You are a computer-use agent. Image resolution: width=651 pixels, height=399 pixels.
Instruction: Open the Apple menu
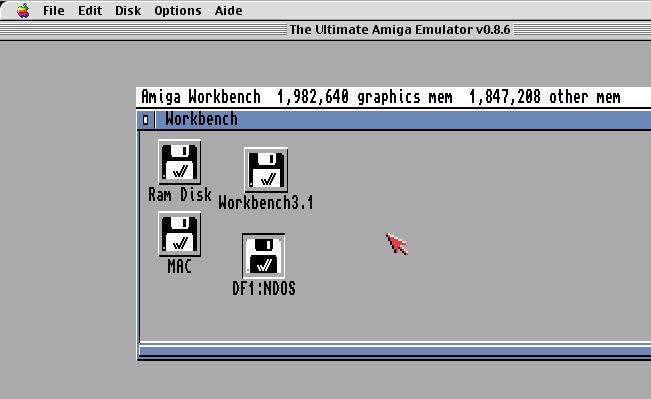tap(23, 10)
